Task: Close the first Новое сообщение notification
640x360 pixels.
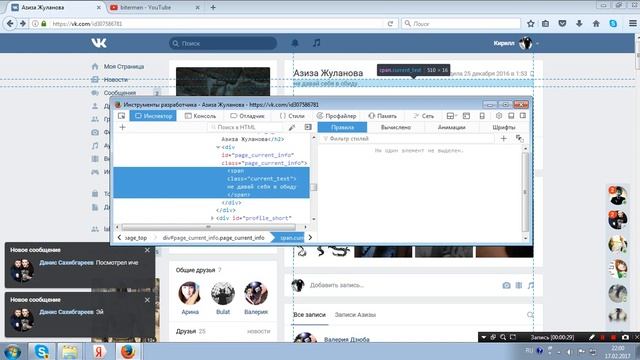Action: click(147, 250)
